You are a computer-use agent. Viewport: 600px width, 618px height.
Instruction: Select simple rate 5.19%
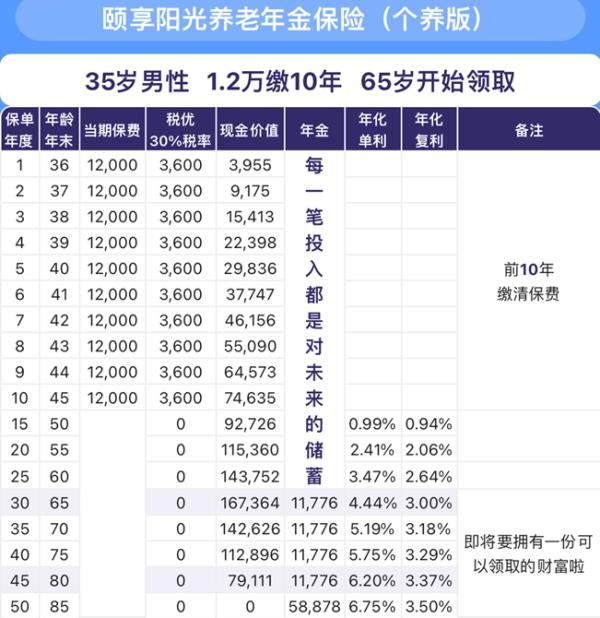pos(372,529)
